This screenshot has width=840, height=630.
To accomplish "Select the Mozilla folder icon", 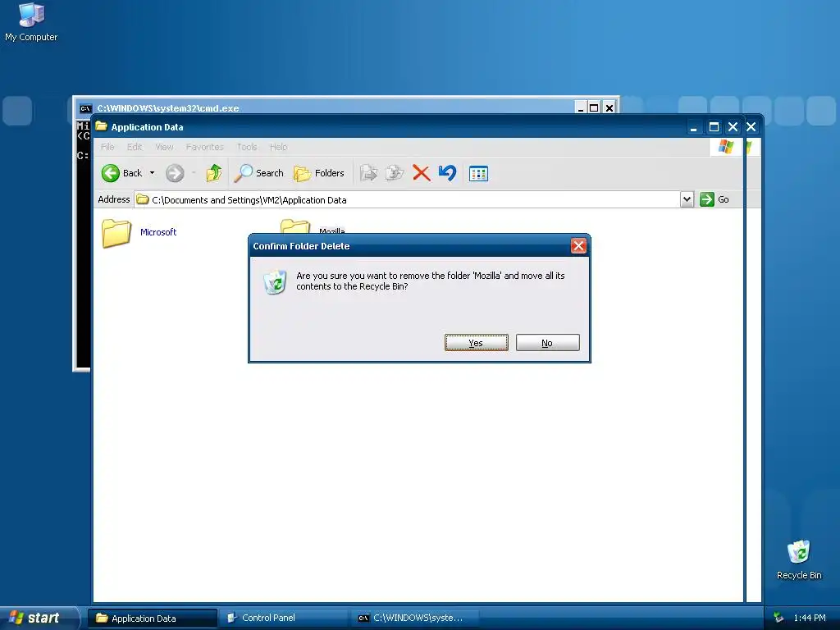I will 295,226.
